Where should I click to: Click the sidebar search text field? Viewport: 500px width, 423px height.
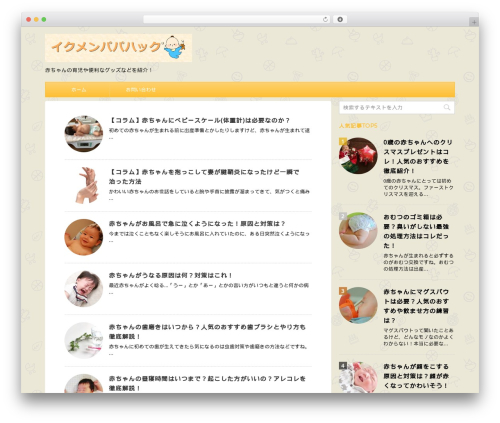coord(397,108)
